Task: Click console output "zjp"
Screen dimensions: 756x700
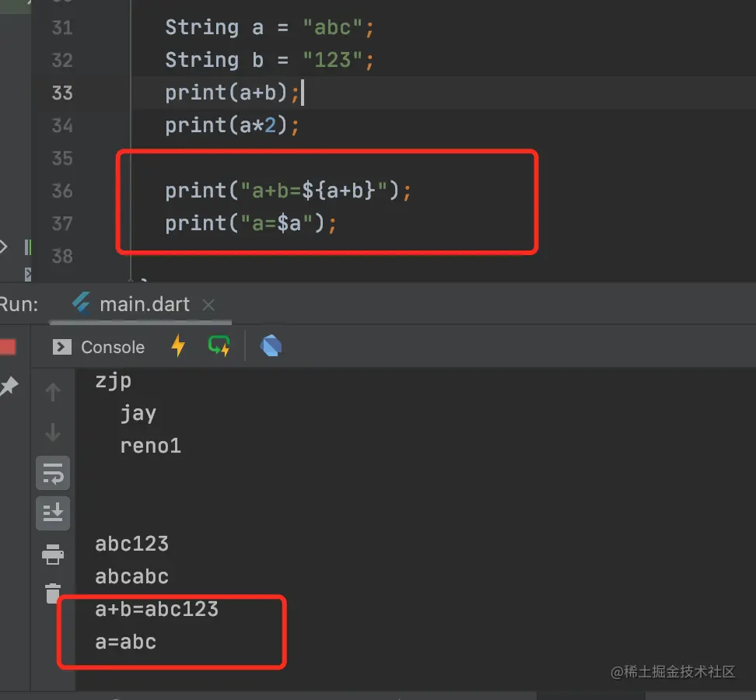Action: point(114,381)
